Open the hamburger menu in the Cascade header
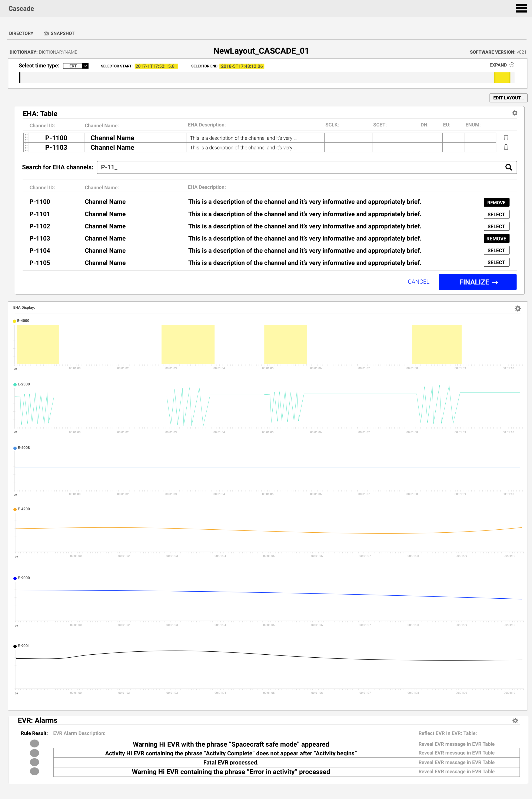The width and height of the screenshot is (532, 799). 521,8
